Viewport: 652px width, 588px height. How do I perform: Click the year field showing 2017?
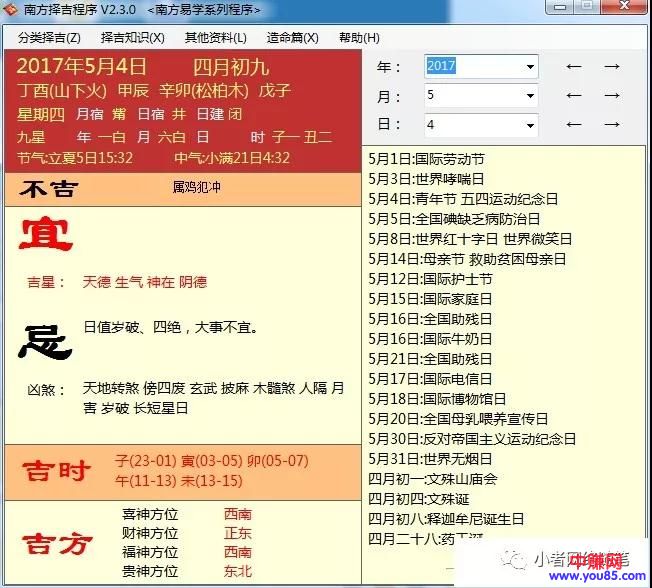472,67
